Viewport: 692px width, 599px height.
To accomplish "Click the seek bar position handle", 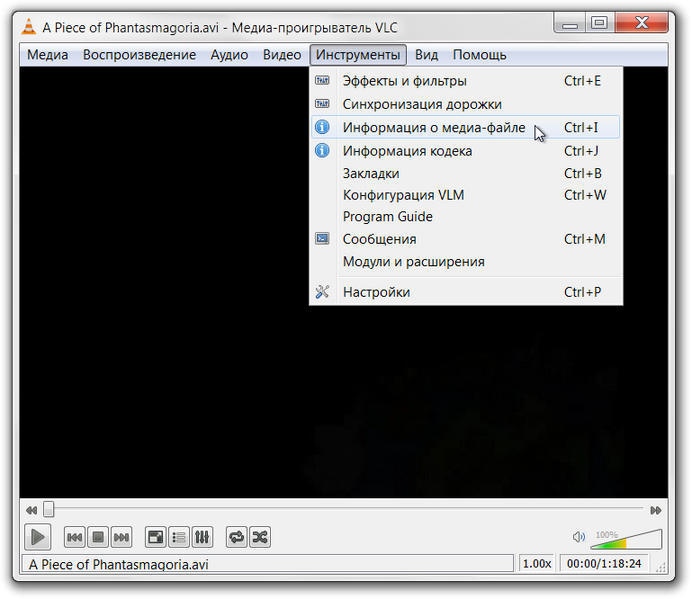I will [48, 510].
